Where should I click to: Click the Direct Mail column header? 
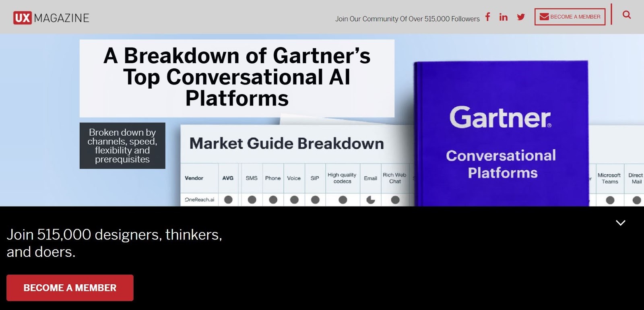coord(636,178)
